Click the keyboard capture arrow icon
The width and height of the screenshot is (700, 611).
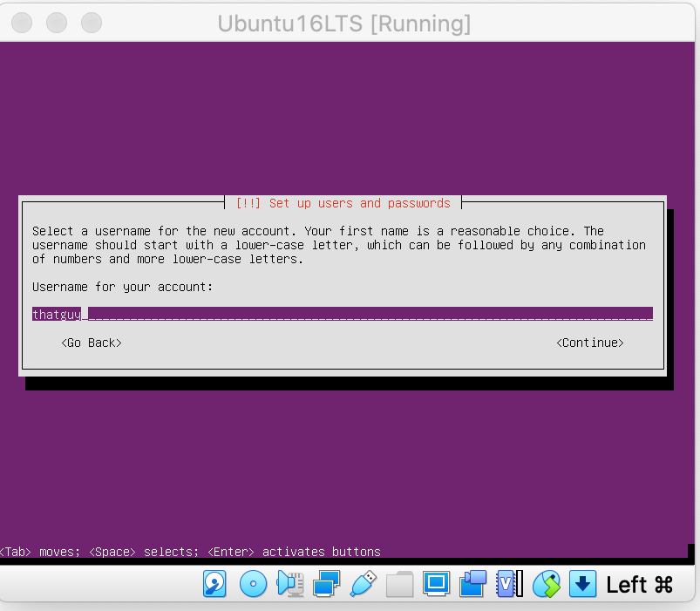point(582,583)
